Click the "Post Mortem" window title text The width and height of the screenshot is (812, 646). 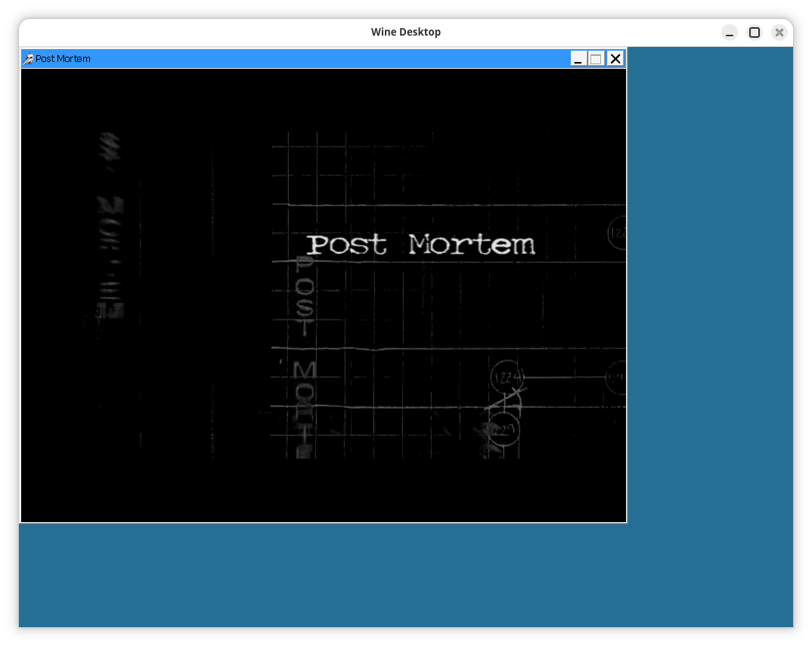click(x=63, y=59)
